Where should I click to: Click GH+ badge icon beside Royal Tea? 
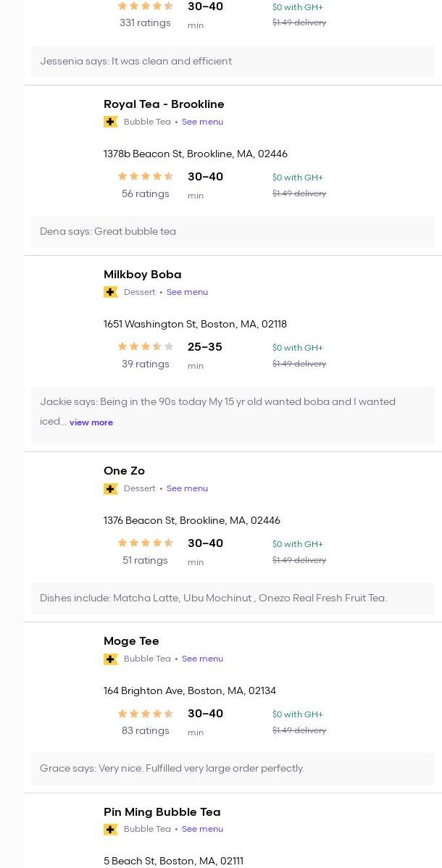111,122
